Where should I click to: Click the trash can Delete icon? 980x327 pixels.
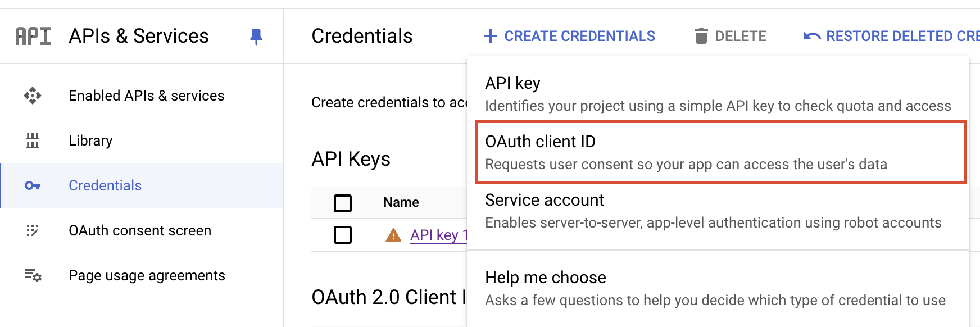pyautogui.click(x=701, y=36)
